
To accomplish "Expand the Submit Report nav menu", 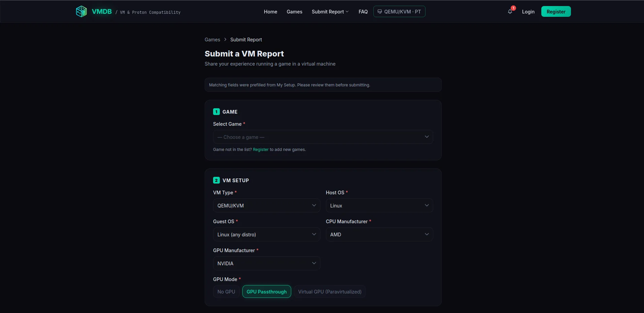I will pos(330,12).
